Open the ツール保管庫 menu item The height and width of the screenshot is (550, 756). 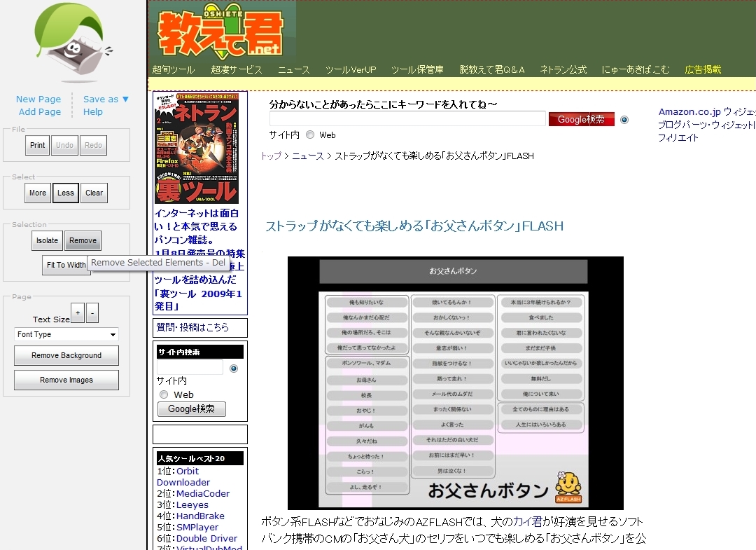[x=417, y=69]
